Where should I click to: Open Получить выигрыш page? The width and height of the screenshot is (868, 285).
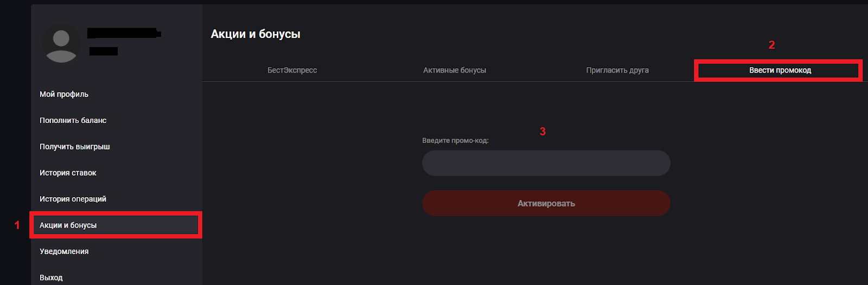(75, 147)
